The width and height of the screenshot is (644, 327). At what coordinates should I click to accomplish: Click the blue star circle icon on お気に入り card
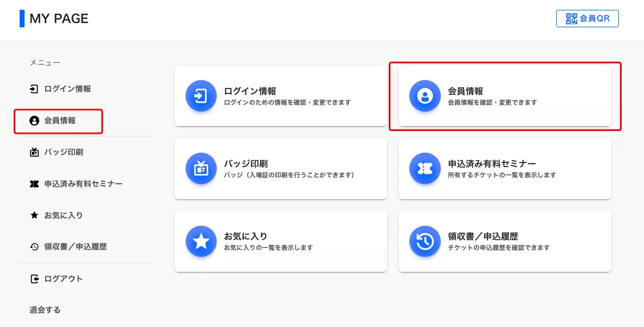[201, 241]
